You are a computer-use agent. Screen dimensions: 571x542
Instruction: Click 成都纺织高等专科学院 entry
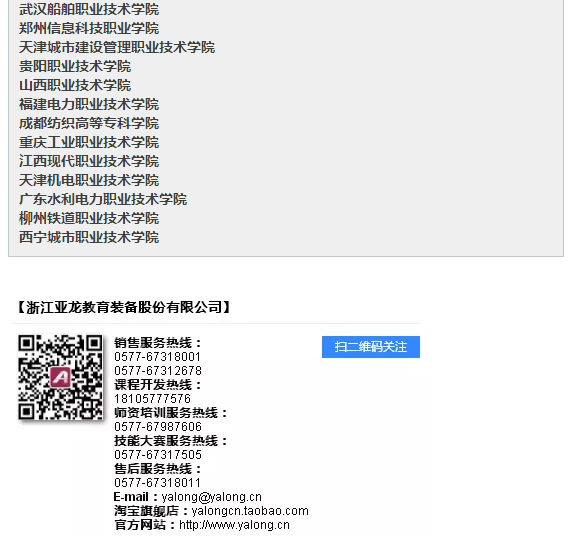(89, 123)
